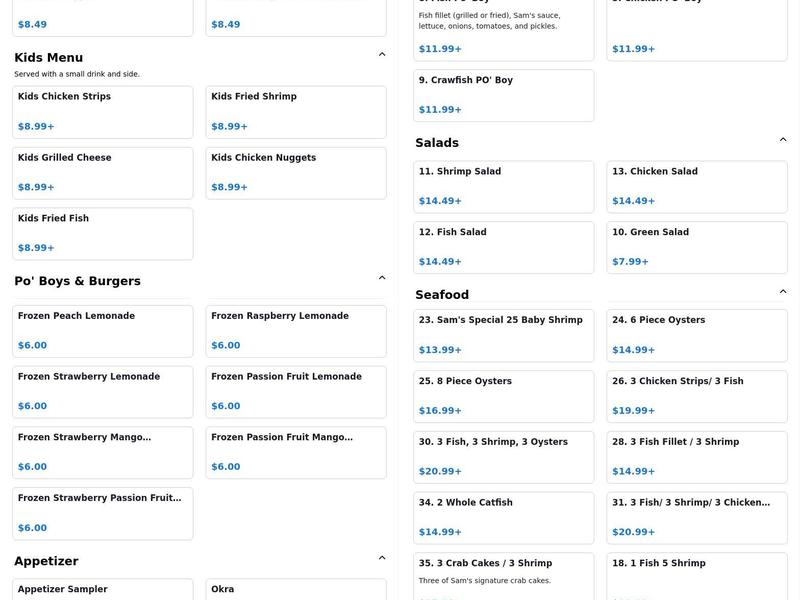Image resolution: width=800 pixels, height=600 pixels.
Task: Pick 23. Sam's Special 25 Baby Shrimp
Action: (x=504, y=335)
